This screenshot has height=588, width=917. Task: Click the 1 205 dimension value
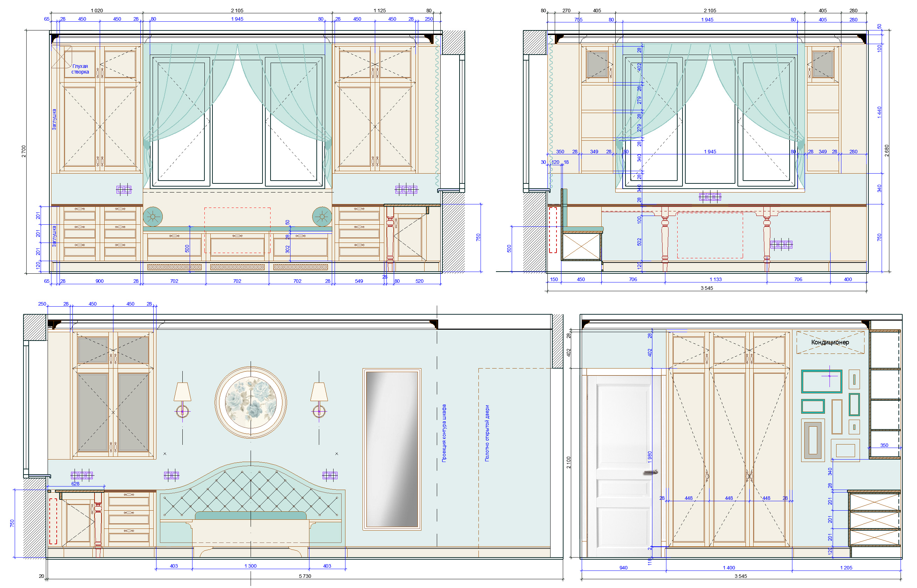[x=846, y=568]
